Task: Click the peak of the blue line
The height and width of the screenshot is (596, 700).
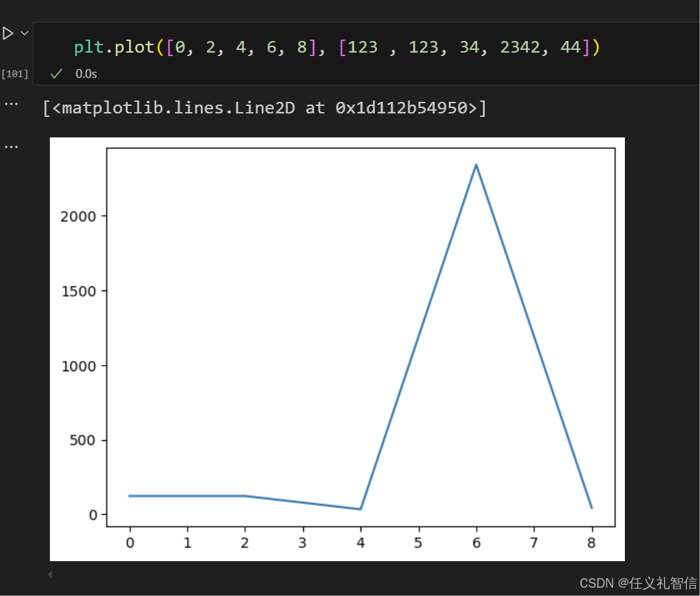Action: 476,165
